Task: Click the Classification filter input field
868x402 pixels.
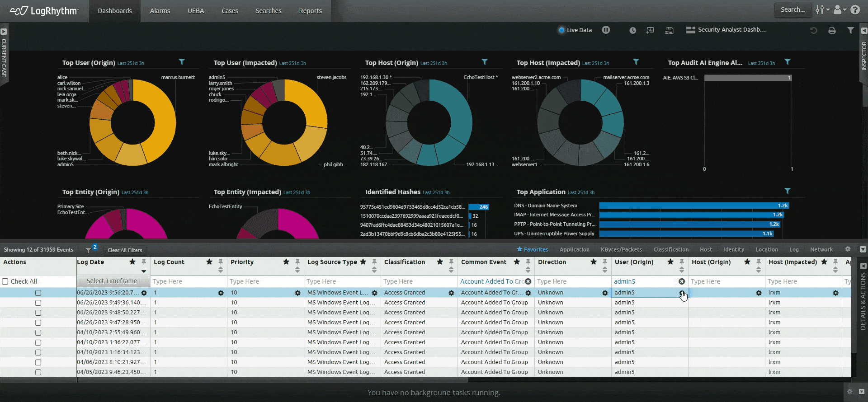Action: [x=418, y=281]
